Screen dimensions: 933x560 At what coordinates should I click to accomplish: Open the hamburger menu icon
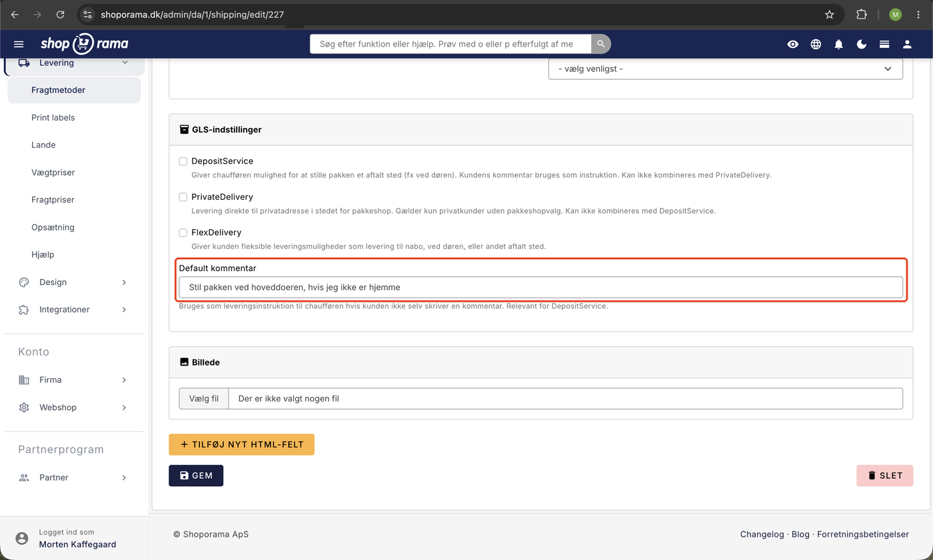click(19, 44)
